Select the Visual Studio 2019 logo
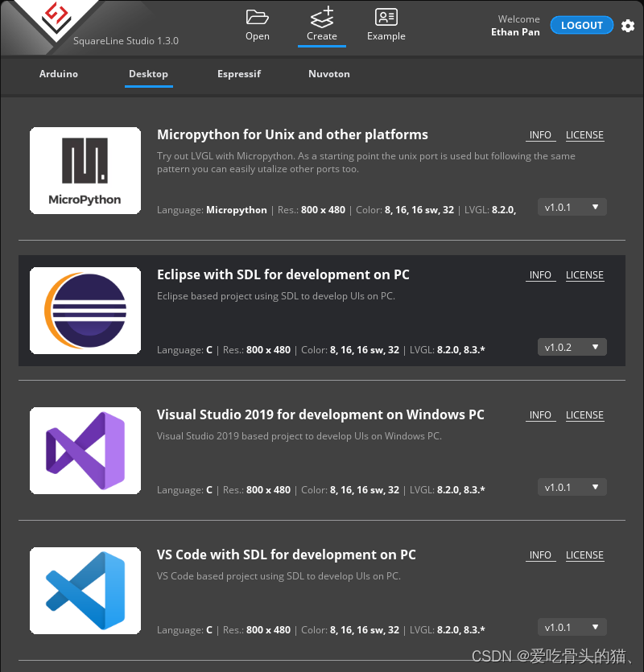 (85, 450)
